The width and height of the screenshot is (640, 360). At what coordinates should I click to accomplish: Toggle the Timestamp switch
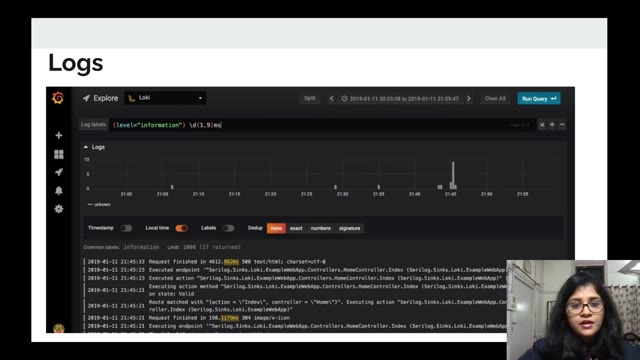[x=126, y=228]
